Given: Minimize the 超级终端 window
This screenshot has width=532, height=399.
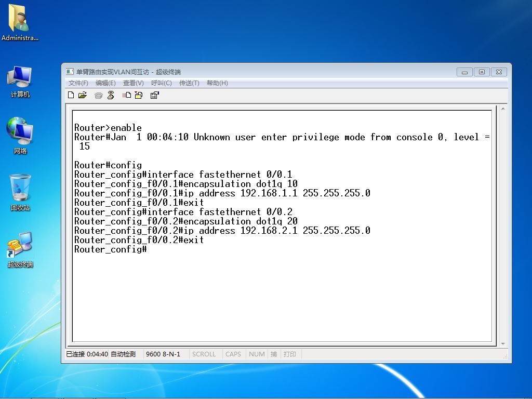Looking at the screenshot, I should (464, 72).
